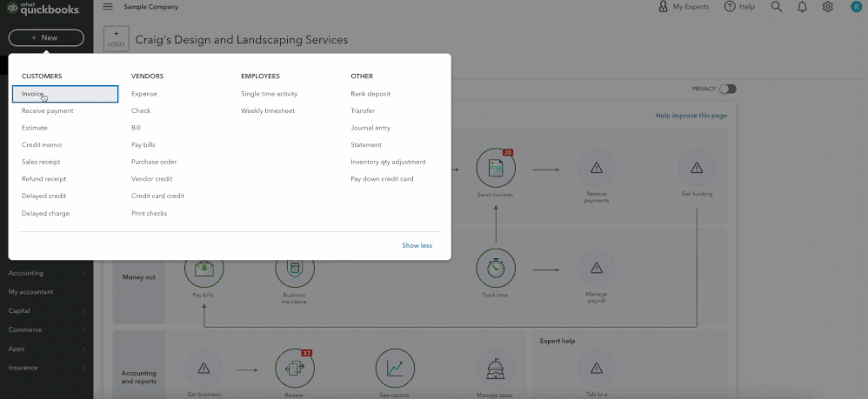Image resolution: width=868 pixels, height=399 pixels.
Task: Click the See reports chart icon
Action: click(395, 369)
